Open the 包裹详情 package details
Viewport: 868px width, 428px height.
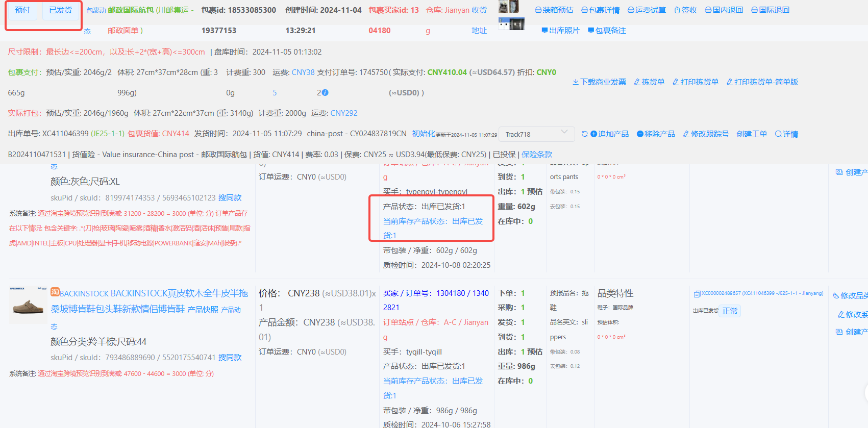pyautogui.click(x=601, y=10)
